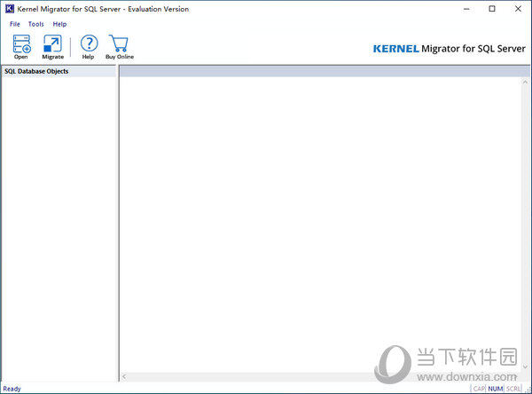The image size is (532, 394).
Task: Click the Open database toolbar icon
Action: pos(21,47)
